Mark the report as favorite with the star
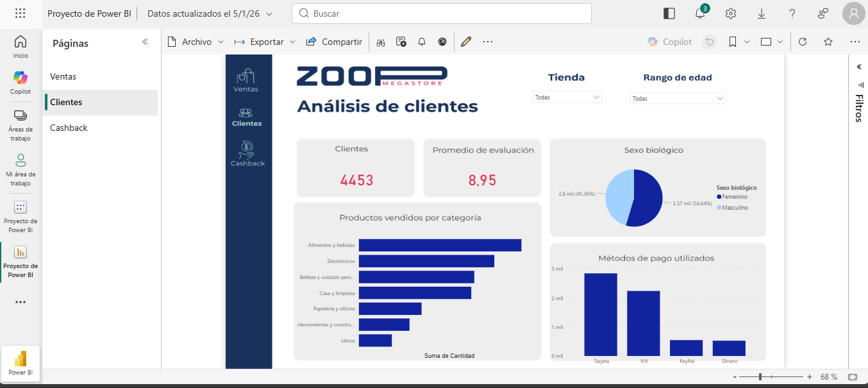 [828, 41]
